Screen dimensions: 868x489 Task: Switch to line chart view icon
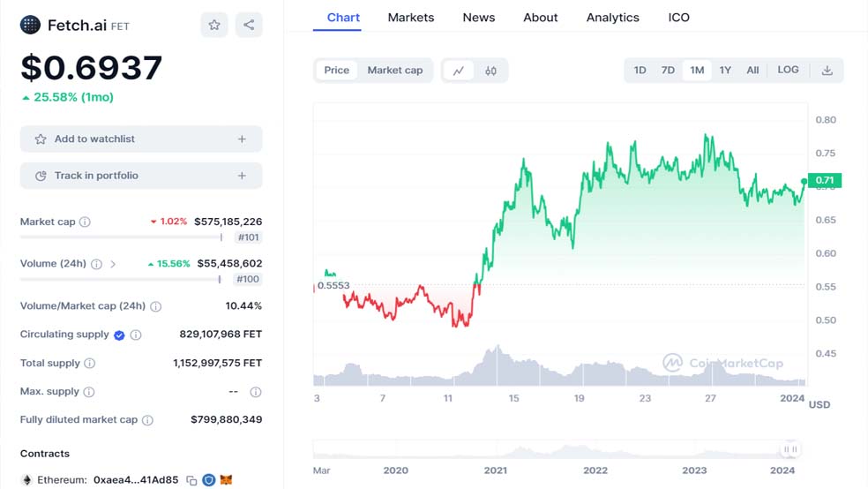tap(459, 71)
